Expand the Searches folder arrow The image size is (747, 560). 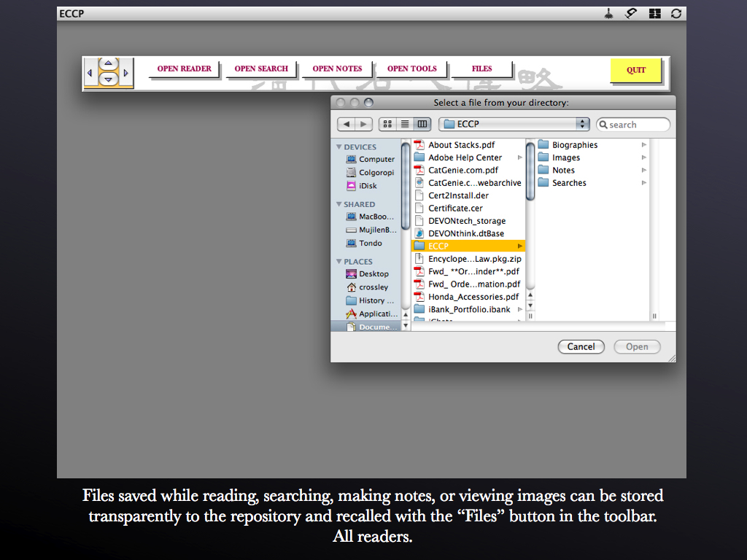[x=643, y=183]
